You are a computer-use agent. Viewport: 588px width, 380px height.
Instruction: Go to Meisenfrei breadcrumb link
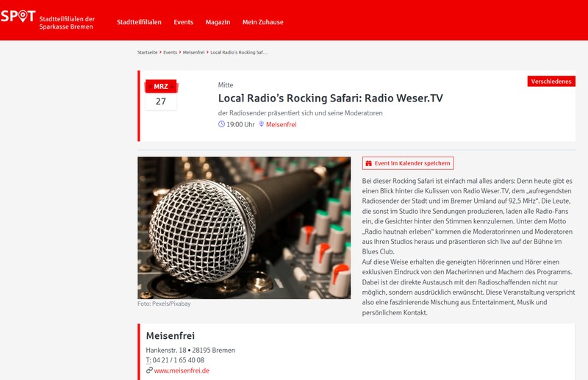(x=193, y=52)
